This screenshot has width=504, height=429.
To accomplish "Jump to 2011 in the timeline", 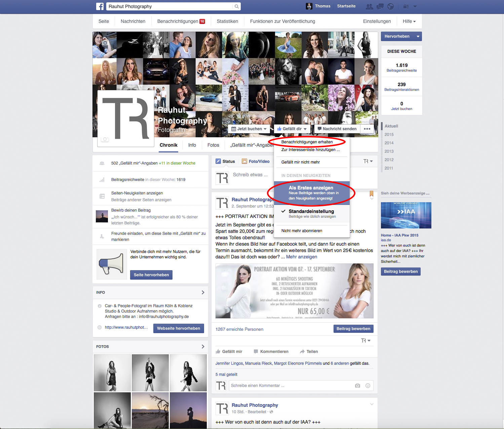I will pyautogui.click(x=389, y=168).
